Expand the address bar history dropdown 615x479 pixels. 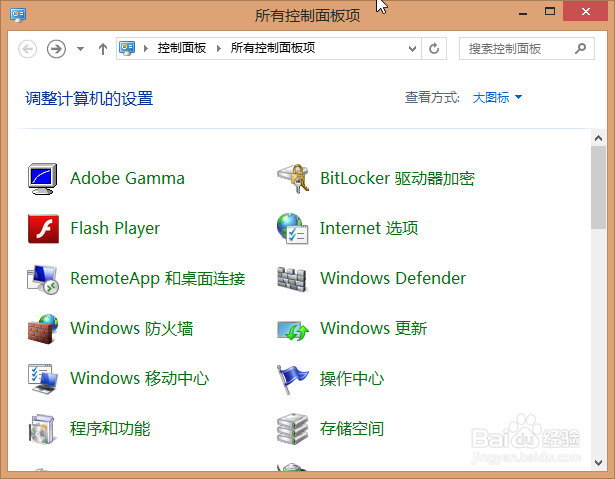pyautogui.click(x=412, y=49)
